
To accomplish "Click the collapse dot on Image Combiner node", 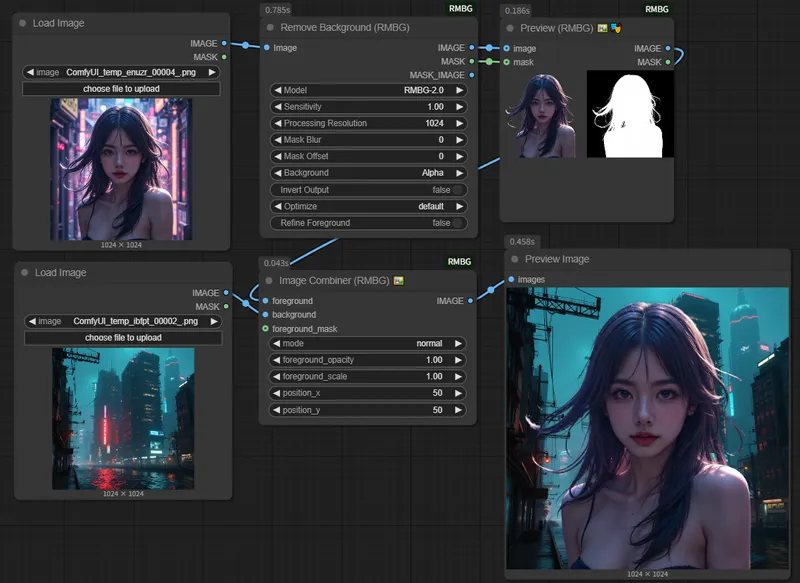I will tap(269, 281).
